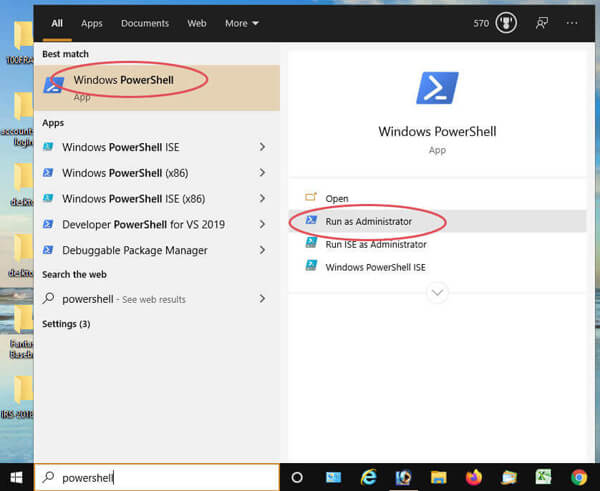600x491 pixels.
Task: Click the Open action in right panel
Action: (337, 198)
